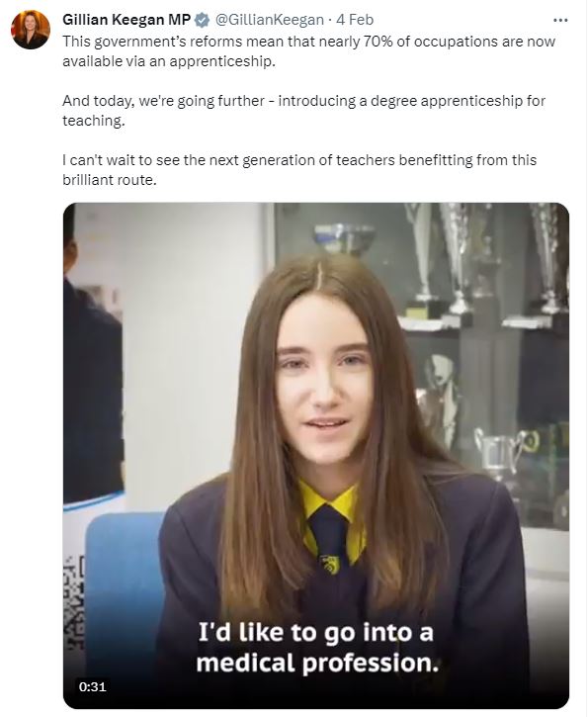The height and width of the screenshot is (717, 588).
Task: Open Gillian Keegan's profile avatar
Action: coord(31,30)
